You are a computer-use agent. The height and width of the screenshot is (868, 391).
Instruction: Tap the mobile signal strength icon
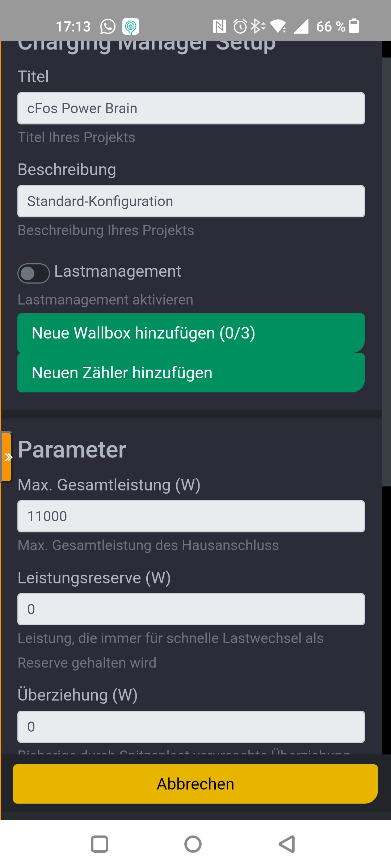301,26
